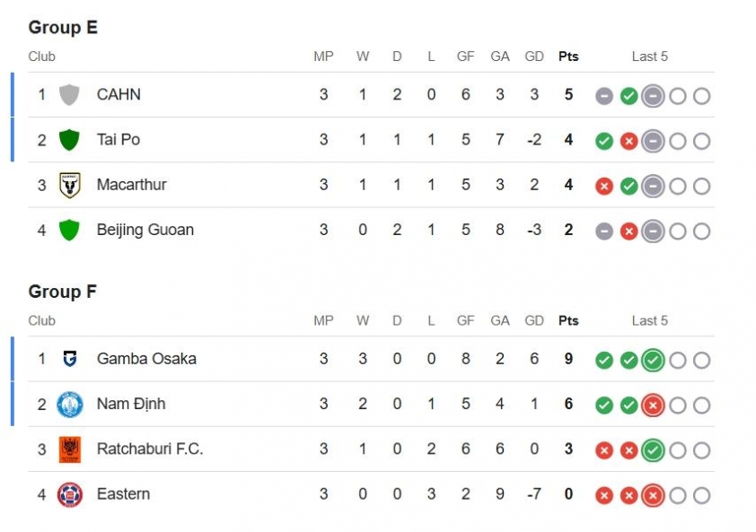This screenshot has width=756, height=532.
Task: Click the Nam Định club logo
Action: (69, 404)
